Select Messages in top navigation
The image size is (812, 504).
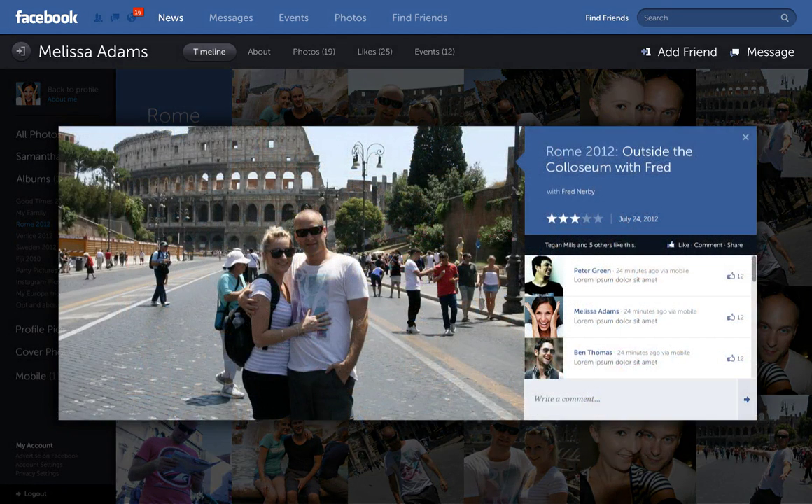(x=231, y=17)
